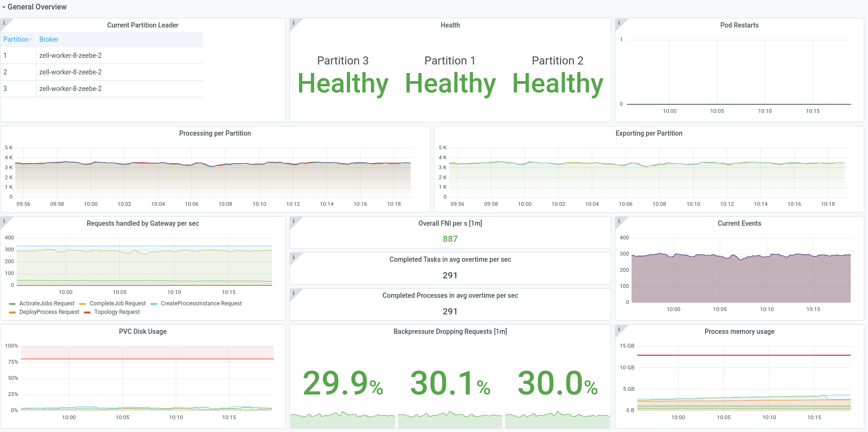This screenshot has width=868, height=432.
Task: Toggle Topology Request legend series
Action: 117,312
